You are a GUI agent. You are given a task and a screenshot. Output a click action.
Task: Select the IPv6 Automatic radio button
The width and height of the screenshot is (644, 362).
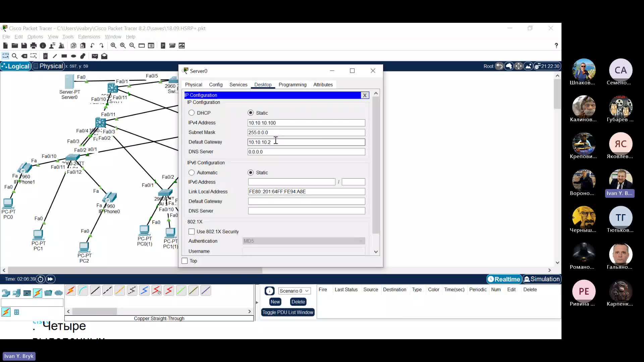coord(192,173)
